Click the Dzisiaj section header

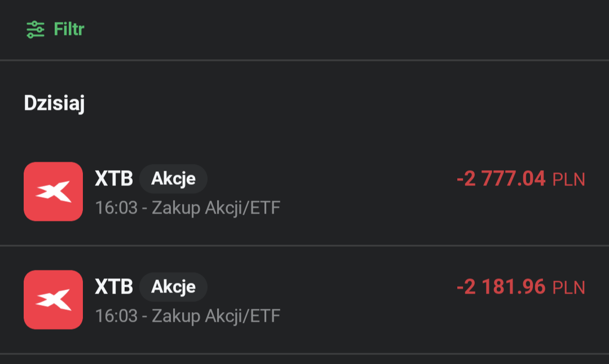54,103
